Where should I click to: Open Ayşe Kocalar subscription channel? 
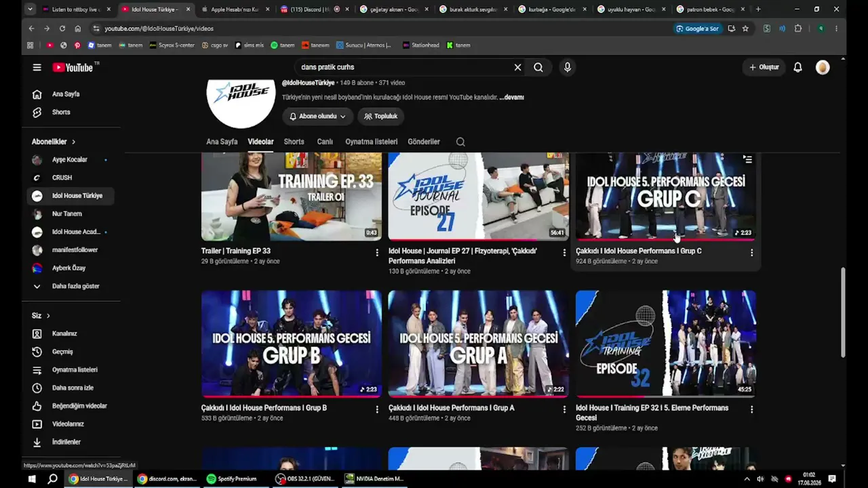[71, 160]
